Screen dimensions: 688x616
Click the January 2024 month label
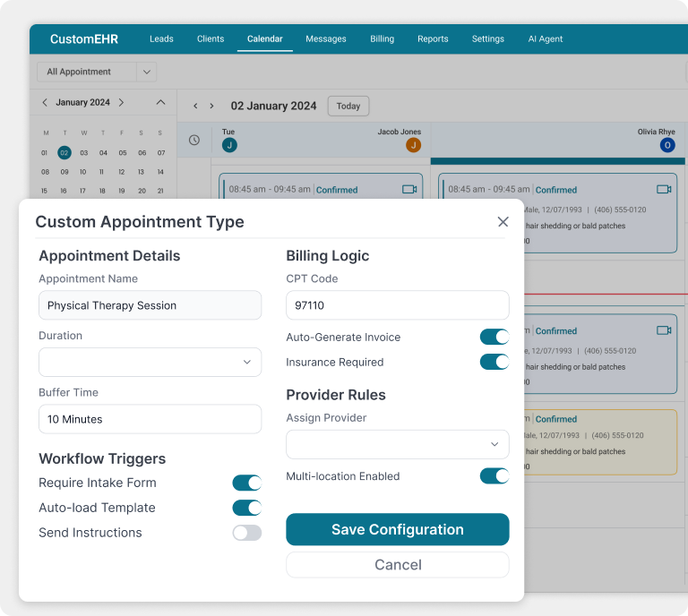(x=83, y=103)
